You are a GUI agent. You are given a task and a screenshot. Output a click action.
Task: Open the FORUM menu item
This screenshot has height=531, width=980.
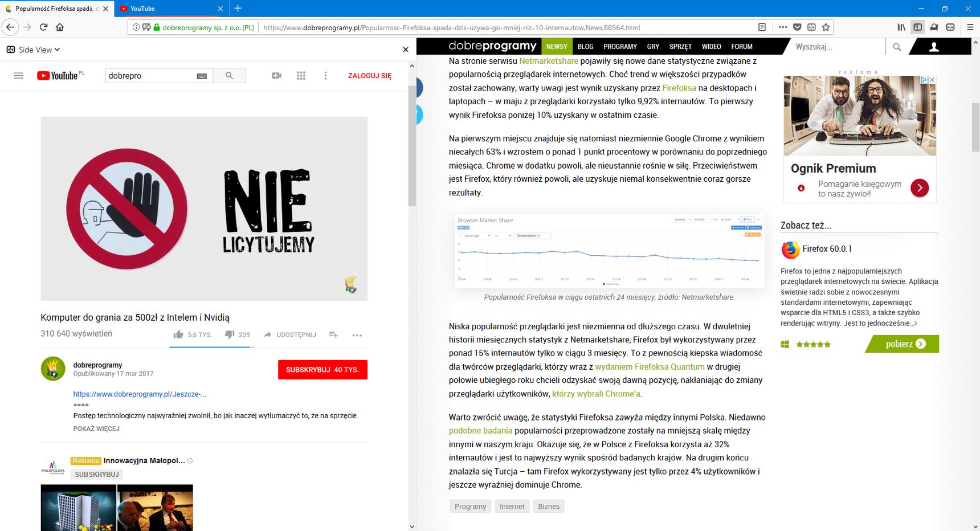tap(742, 46)
